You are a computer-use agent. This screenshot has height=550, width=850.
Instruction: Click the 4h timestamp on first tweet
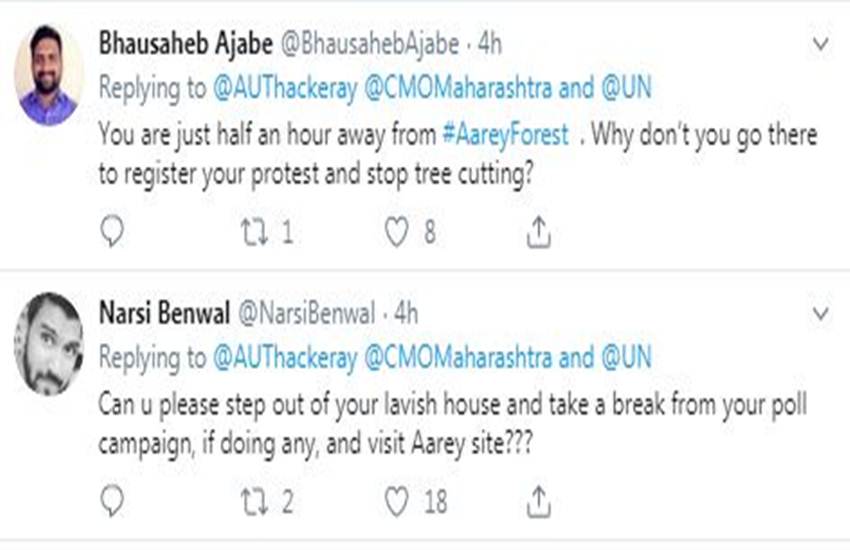(x=490, y=44)
